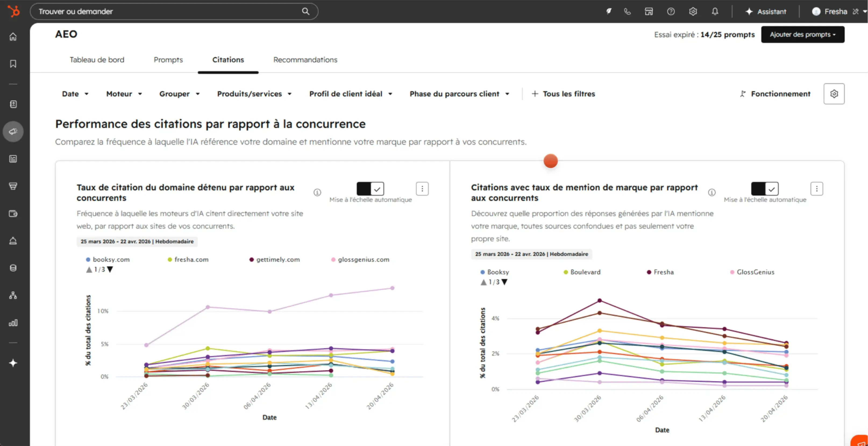Open the settings gear in the top bar
This screenshot has width=868, height=446.
click(x=693, y=12)
